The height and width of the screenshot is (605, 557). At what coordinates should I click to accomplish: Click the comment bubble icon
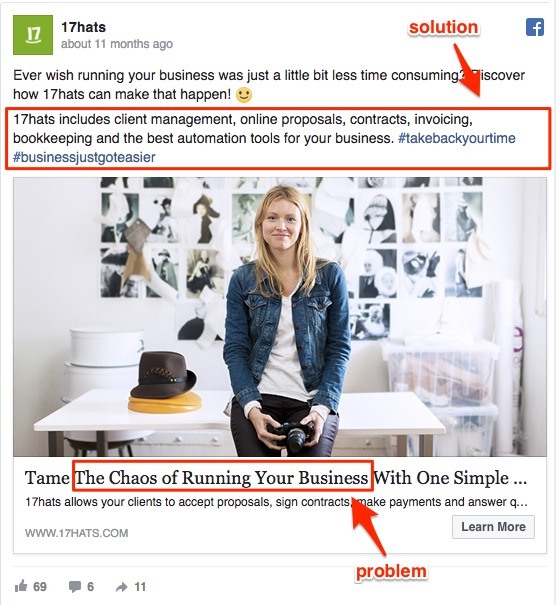[x=74, y=586]
